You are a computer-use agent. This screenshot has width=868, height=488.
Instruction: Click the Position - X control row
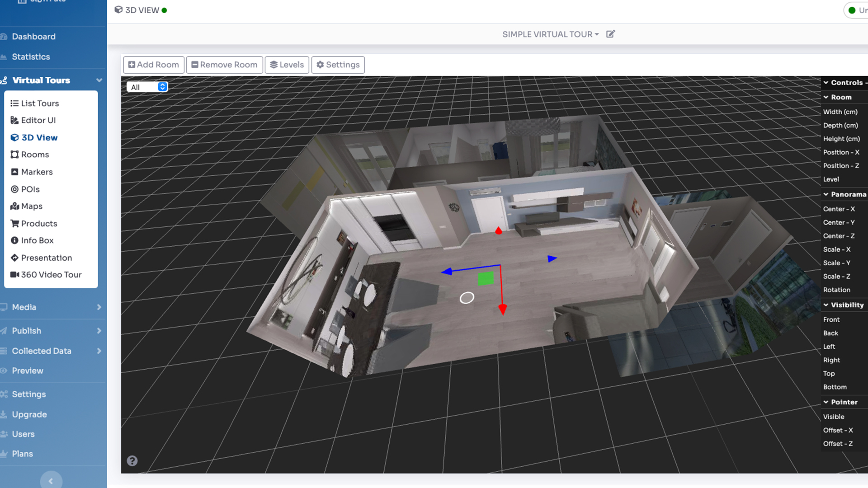point(844,152)
